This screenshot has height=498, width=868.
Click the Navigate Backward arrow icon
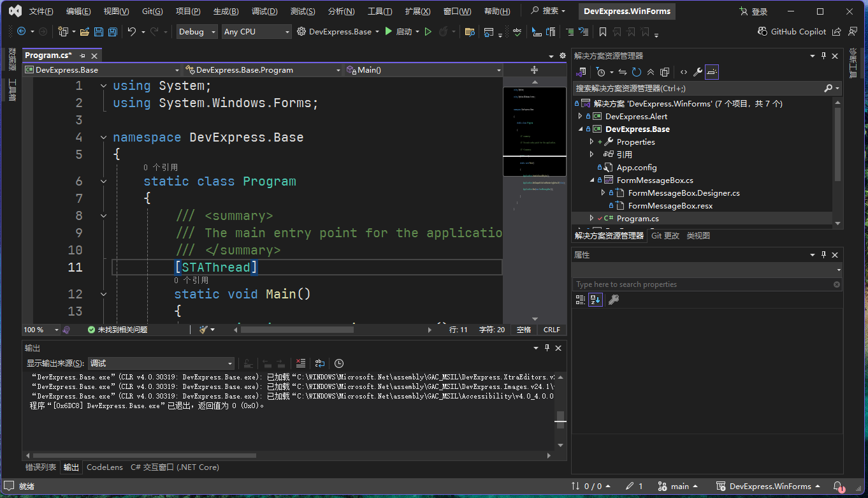[21, 32]
